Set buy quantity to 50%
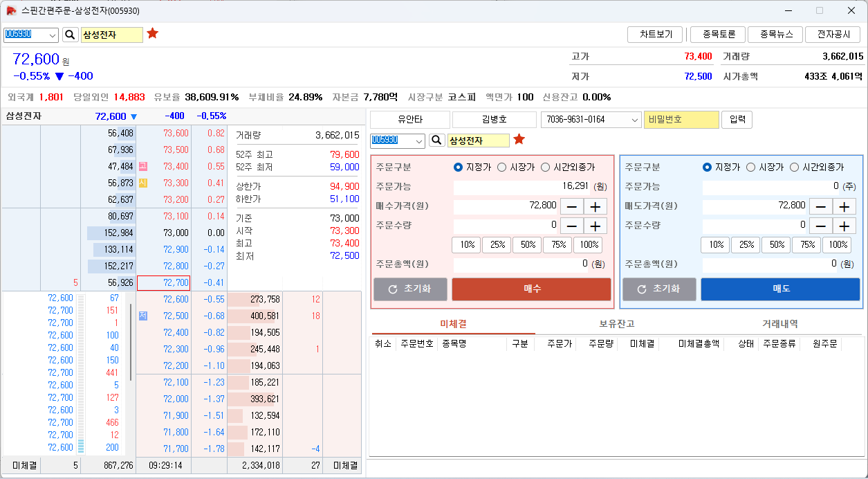868x479 pixels. click(527, 245)
